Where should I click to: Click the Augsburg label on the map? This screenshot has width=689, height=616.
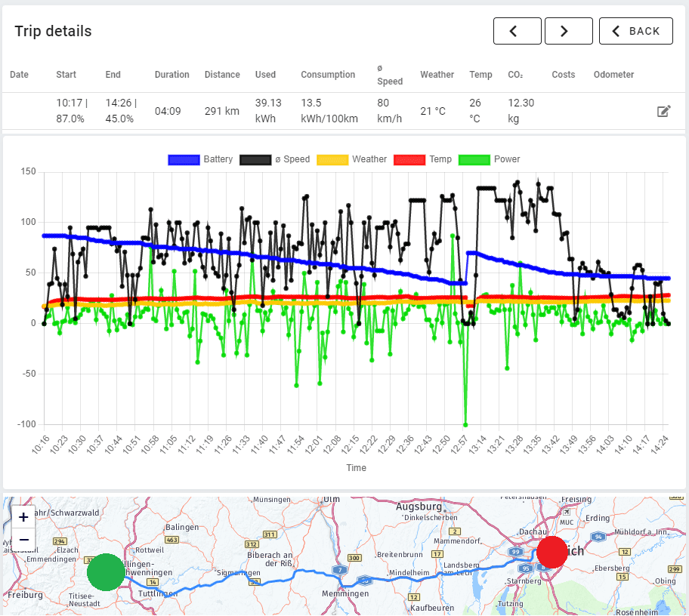click(x=419, y=507)
